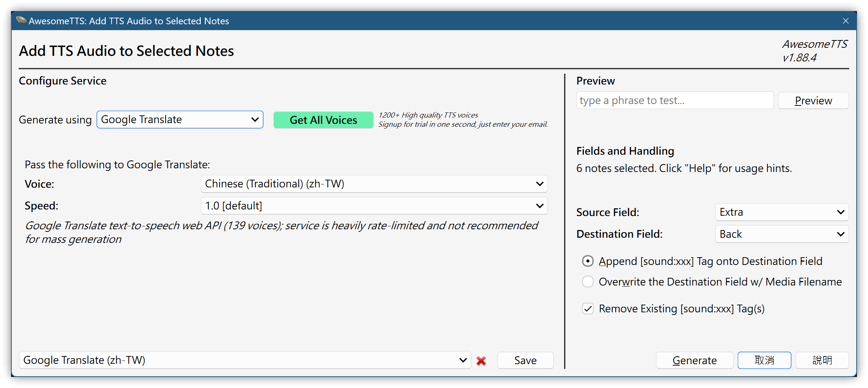Viewport: 868px width, 388px height.
Task: Click the AwesomeTTS title bar app icon
Action: tap(21, 20)
